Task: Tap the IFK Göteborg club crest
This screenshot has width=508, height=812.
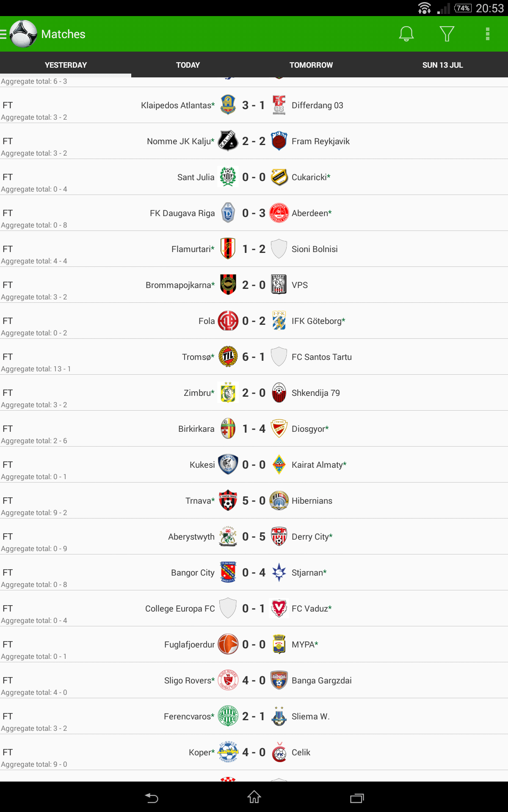Action: click(279, 321)
